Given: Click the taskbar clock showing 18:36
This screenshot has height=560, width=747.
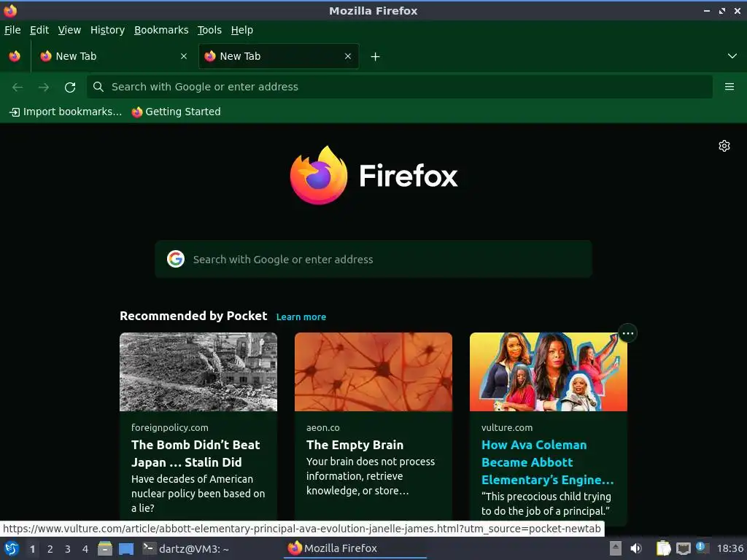Looking at the screenshot, I should tap(729, 548).
